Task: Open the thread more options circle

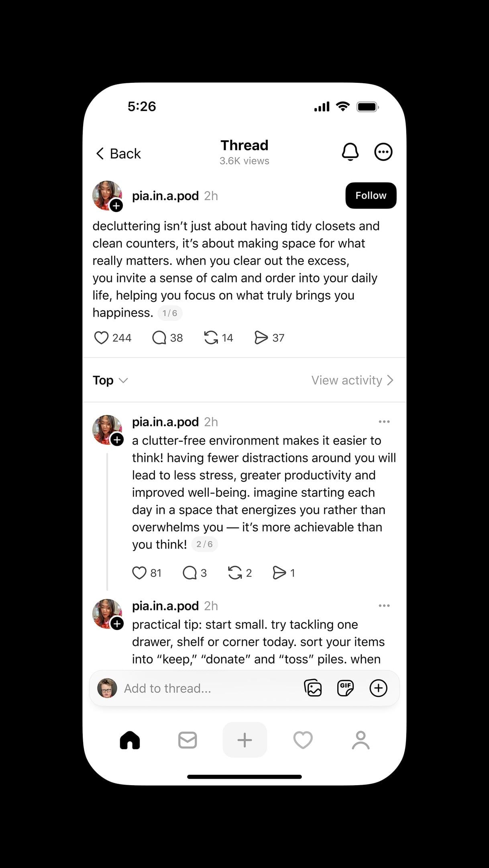Action: [383, 152]
